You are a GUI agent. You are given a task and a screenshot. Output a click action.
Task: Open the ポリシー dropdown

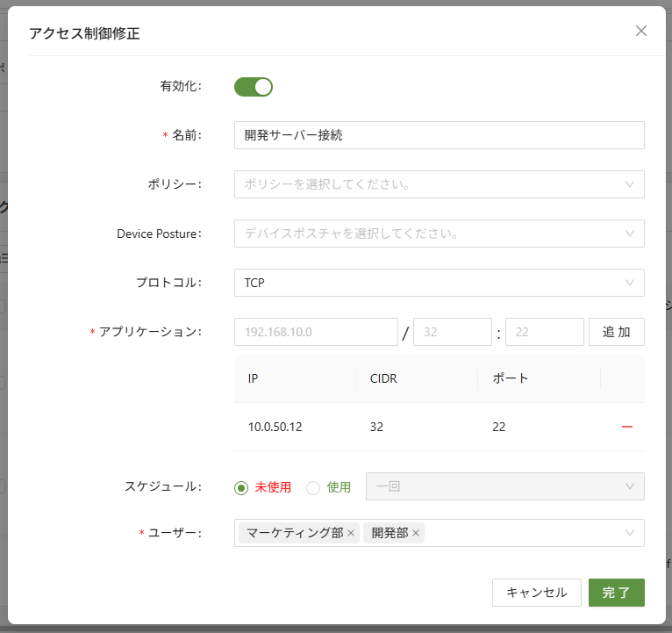(439, 184)
